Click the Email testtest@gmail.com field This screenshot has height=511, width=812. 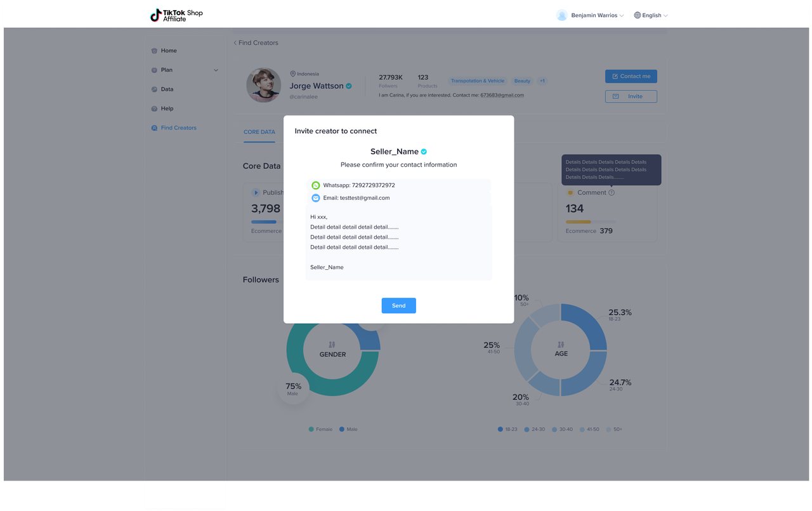click(x=398, y=198)
